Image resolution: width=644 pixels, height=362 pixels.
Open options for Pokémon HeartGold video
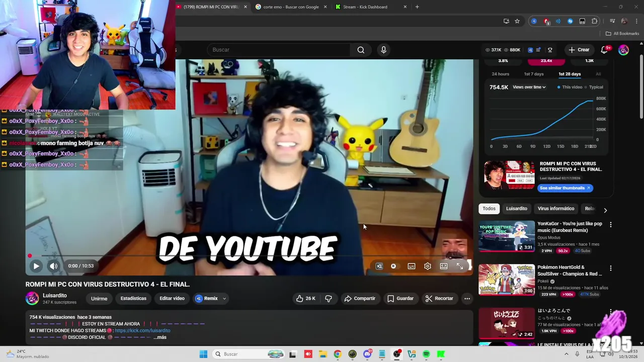point(611,268)
